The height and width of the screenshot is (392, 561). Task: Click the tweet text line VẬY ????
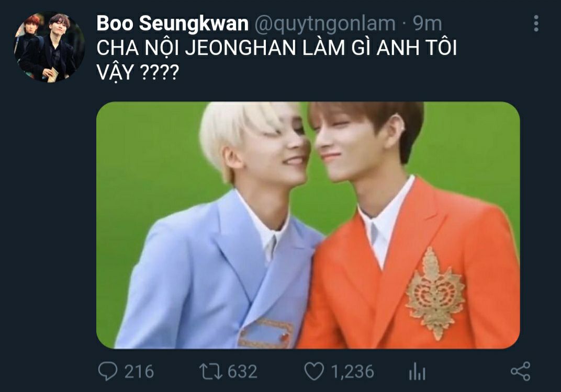[138, 73]
